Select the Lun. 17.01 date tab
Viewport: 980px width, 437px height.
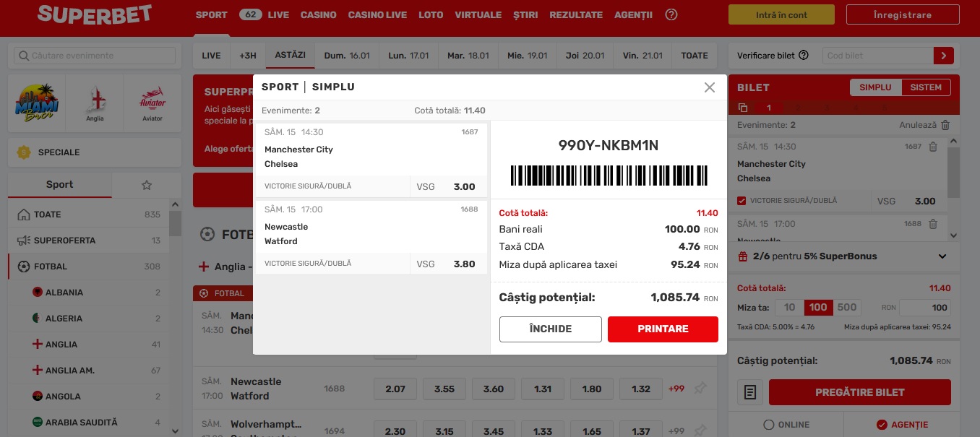click(408, 56)
